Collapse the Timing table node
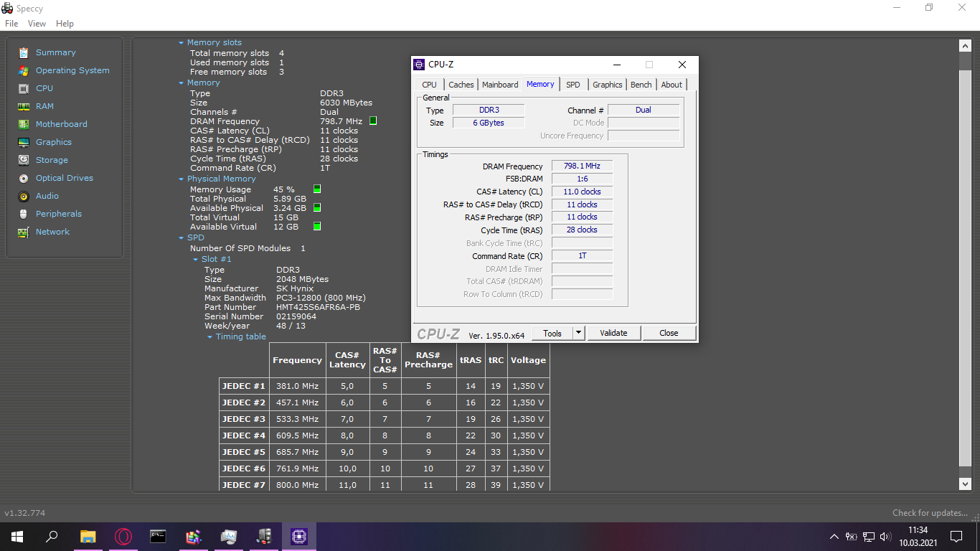 point(210,337)
